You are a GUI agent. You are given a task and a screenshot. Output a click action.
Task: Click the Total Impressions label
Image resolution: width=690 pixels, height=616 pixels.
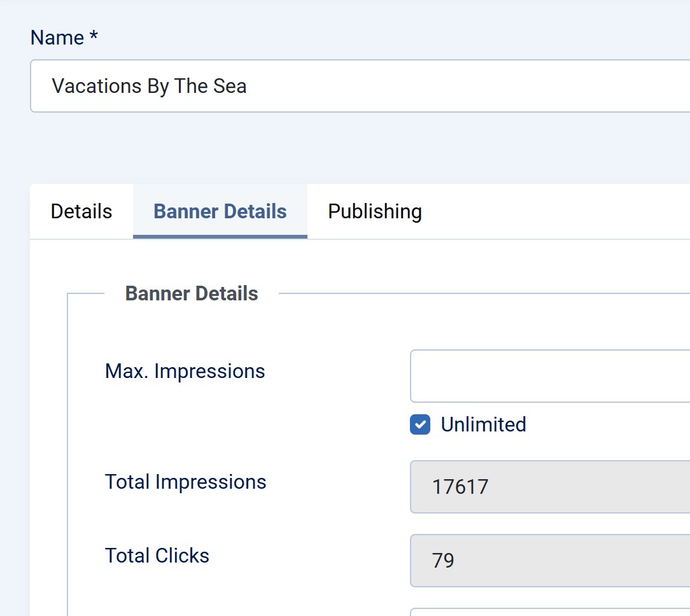point(185,482)
